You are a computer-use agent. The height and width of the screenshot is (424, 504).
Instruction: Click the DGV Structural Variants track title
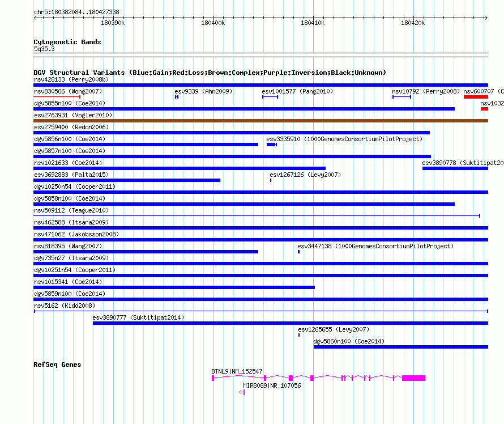tap(210, 73)
